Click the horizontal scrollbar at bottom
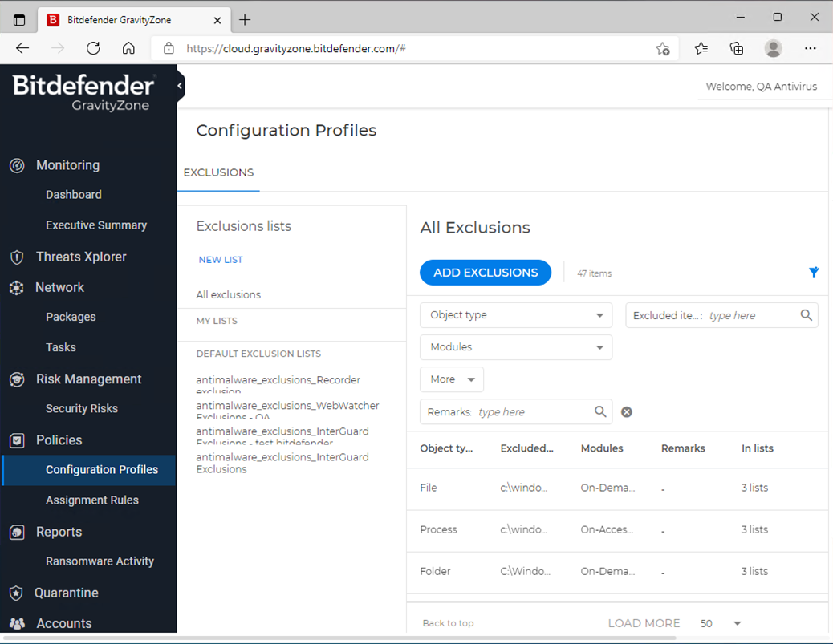833x644 pixels. click(340, 638)
